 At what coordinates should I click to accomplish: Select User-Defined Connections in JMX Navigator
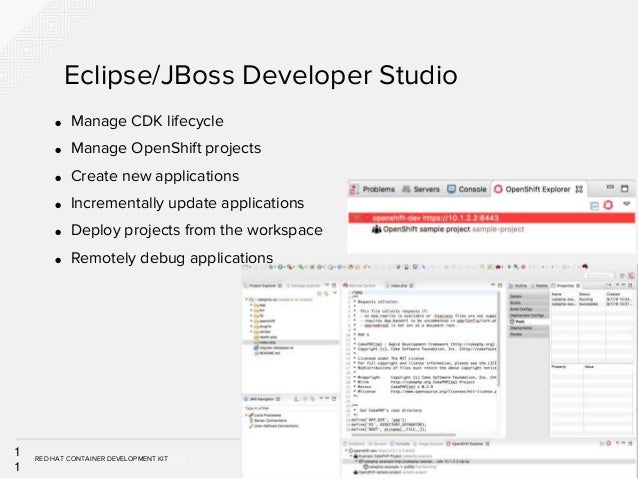[273, 426]
